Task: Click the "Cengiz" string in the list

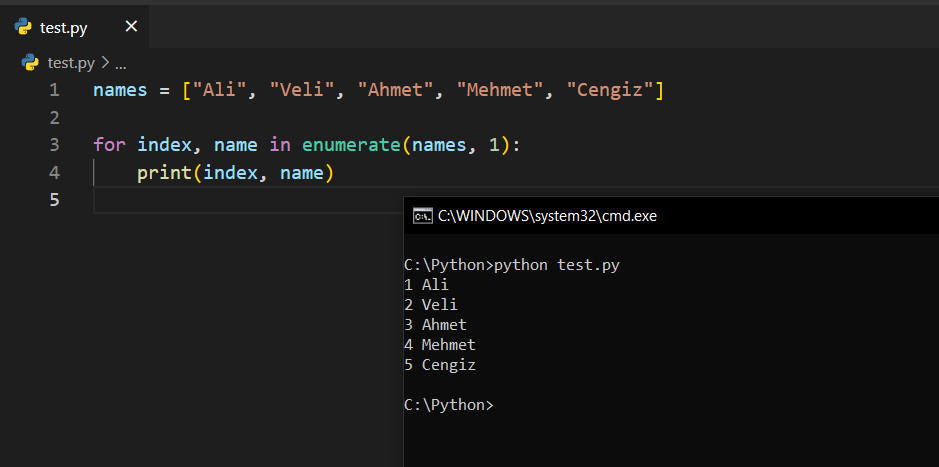Action: 610,90
